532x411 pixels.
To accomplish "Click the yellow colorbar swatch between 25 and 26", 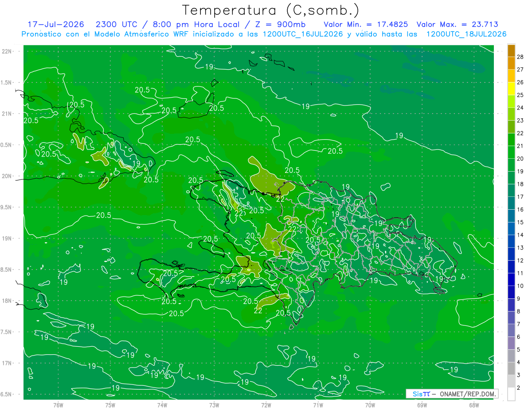I will point(511,89).
